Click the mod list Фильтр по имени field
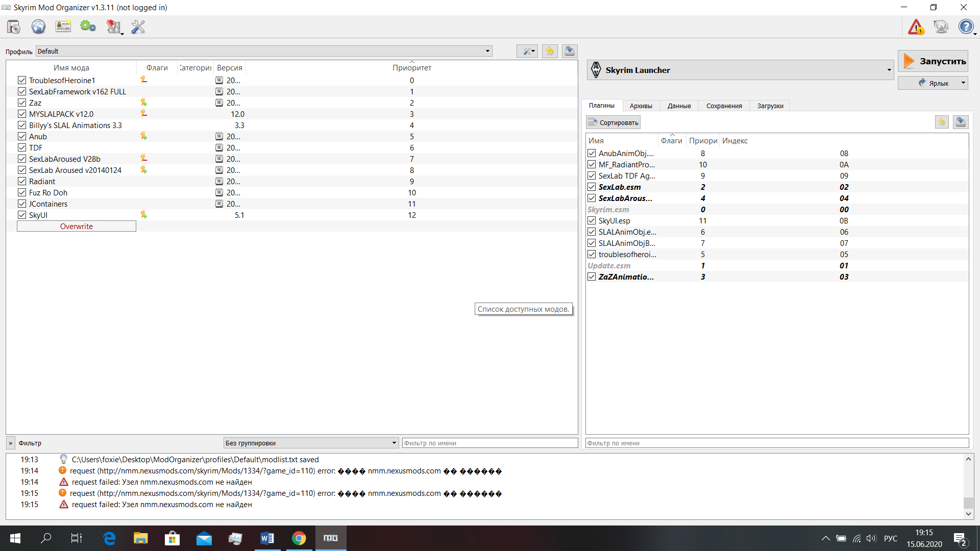The height and width of the screenshot is (551, 980). tap(489, 443)
